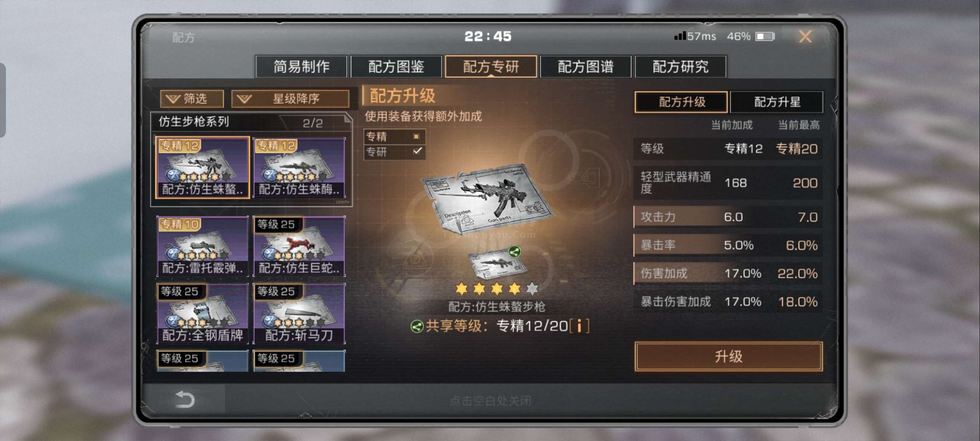
Task: Click the battery status icon
Action: pos(765,36)
